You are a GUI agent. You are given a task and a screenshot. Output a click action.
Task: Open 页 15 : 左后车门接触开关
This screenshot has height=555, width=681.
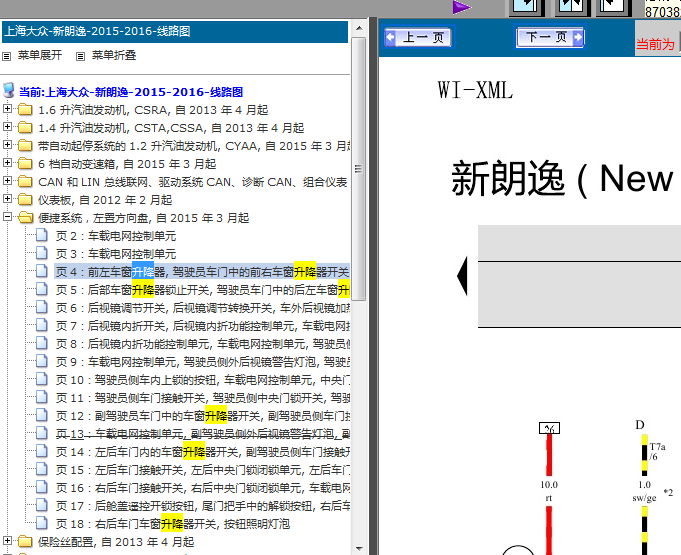pos(202,470)
